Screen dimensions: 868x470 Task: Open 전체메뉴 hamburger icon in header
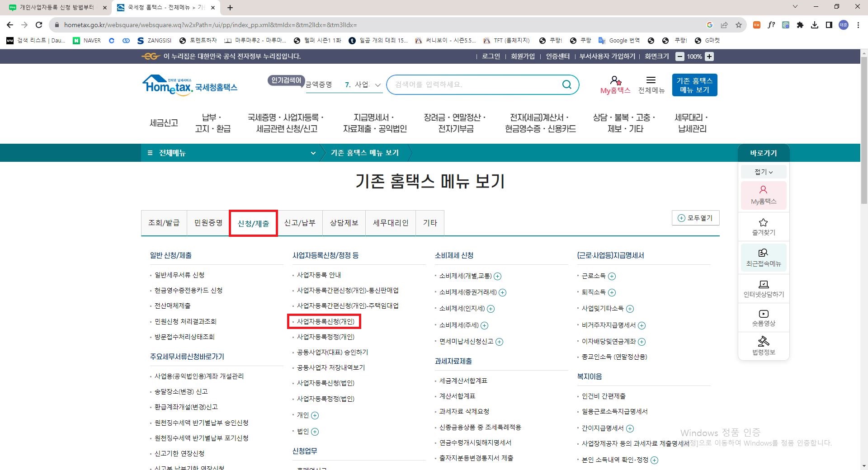click(651, 85)
